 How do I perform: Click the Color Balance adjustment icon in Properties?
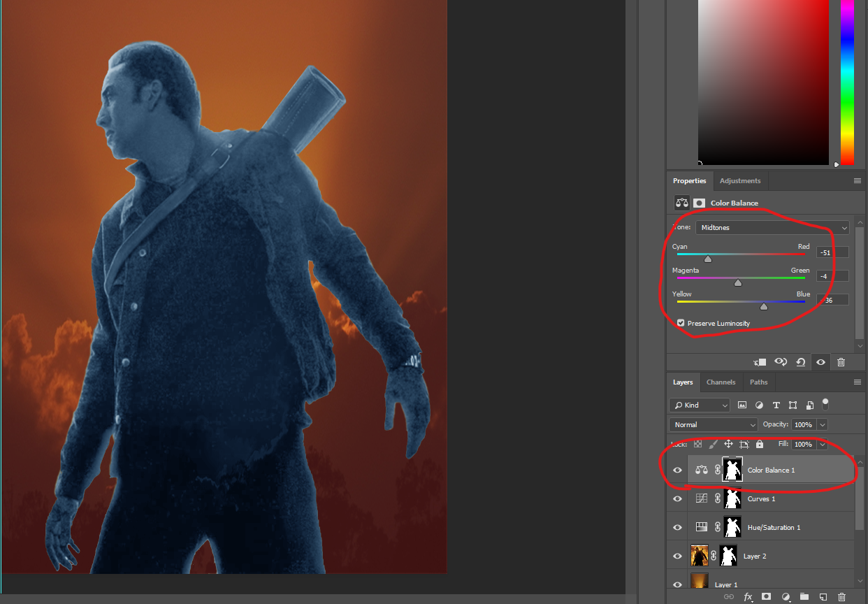coord(681,203)
